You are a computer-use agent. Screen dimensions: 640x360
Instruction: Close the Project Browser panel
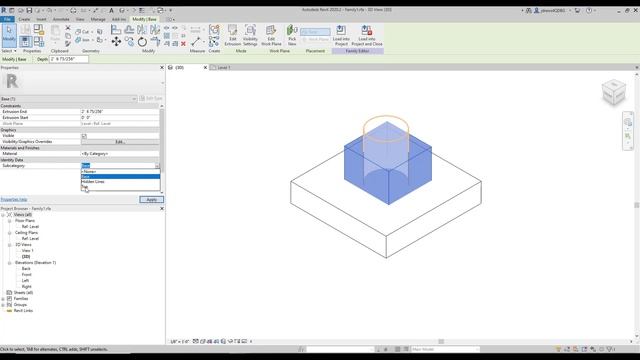tap(162, 209)
